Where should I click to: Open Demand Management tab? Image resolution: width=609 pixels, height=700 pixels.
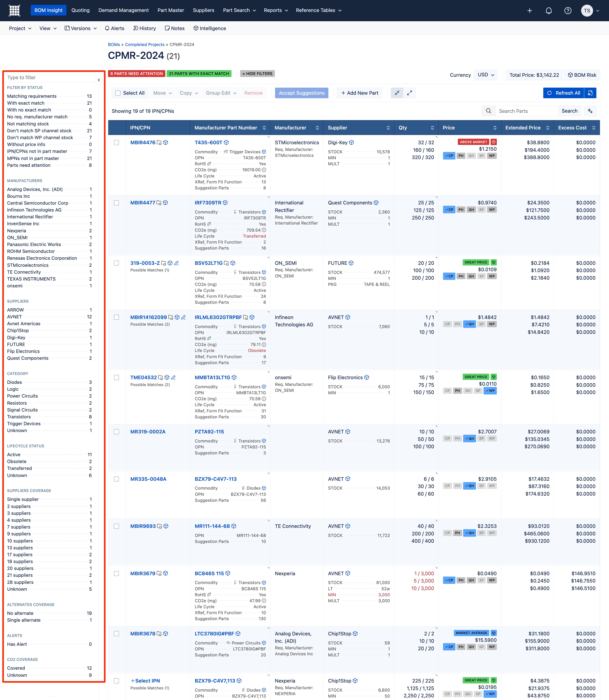coord(123,10)
